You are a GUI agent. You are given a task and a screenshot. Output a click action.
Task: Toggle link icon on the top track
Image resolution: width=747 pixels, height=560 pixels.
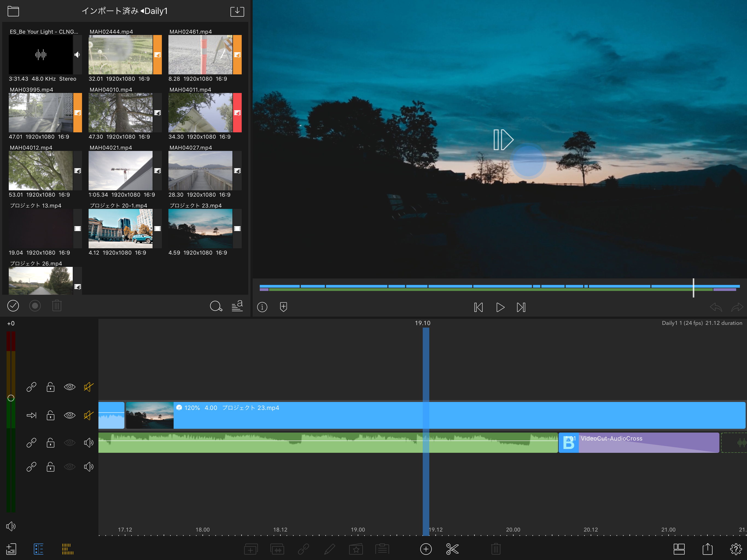tap(31, 387)
